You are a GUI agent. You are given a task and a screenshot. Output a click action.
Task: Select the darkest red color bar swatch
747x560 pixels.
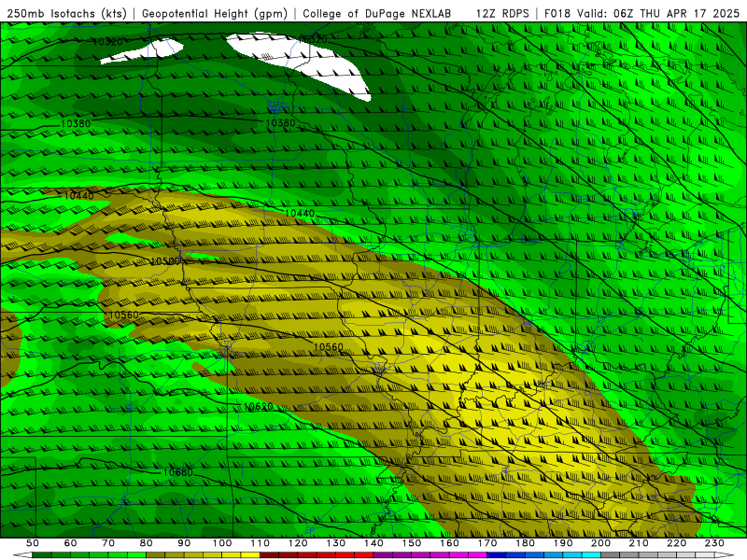pos(269,554)
